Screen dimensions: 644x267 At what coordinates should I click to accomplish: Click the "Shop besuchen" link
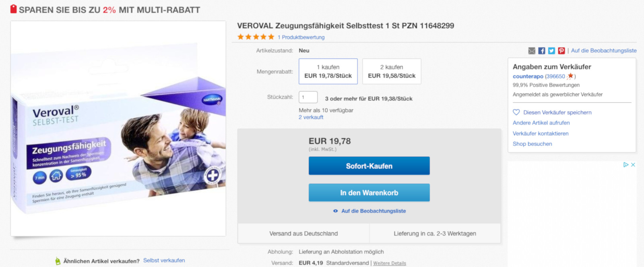532,144
